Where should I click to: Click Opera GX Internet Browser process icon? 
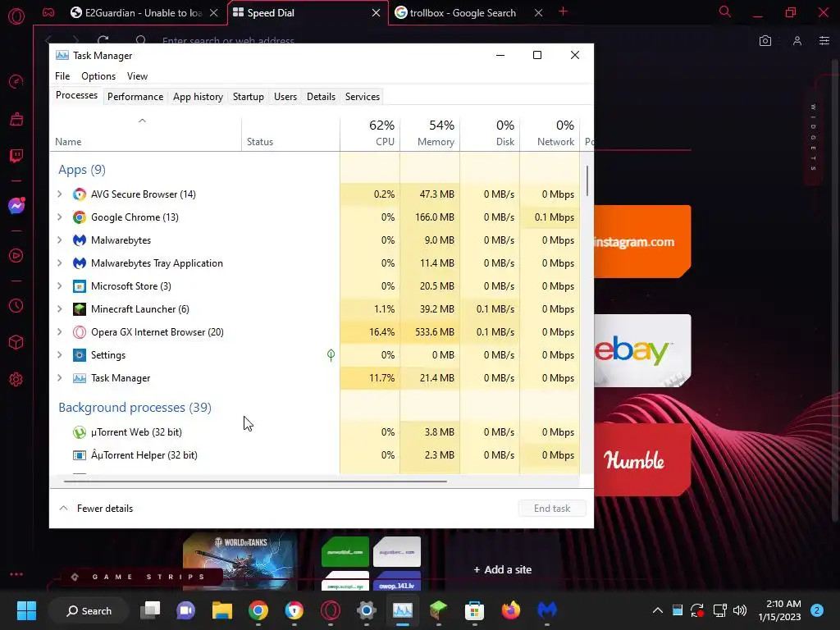[80, 333]
